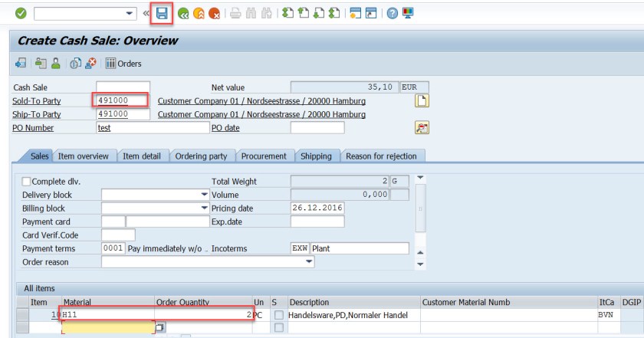Click the Save disk icon
This screenshot has width=644, height=338.
163,13
